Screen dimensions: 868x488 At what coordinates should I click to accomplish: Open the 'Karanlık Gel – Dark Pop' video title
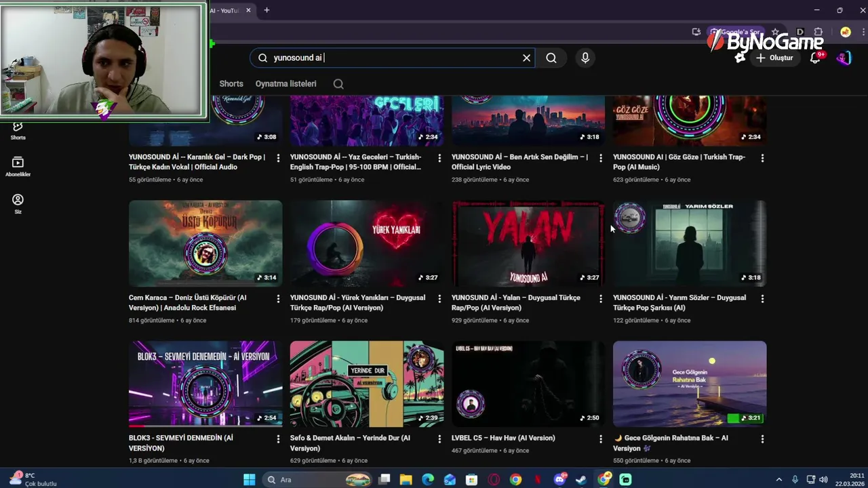(x=197, y=162)
